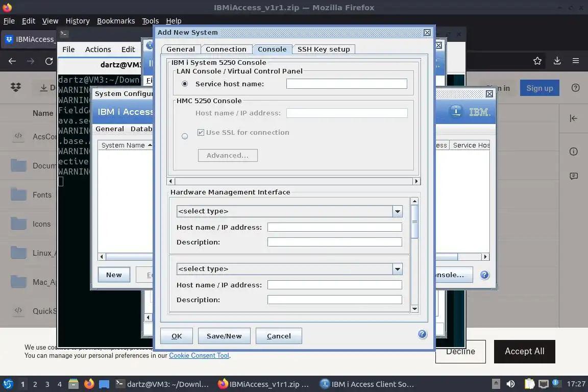Open Dropbox logo home
Viewport: 588px width, 392px height.
tap(16, 87)
